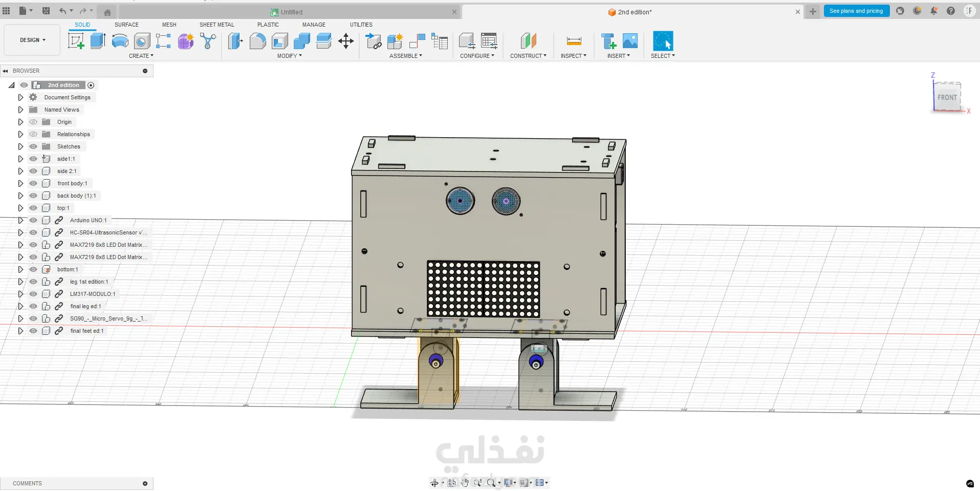
Task: Switch to the UTILITIES tab
Action: tap(361, 25)
